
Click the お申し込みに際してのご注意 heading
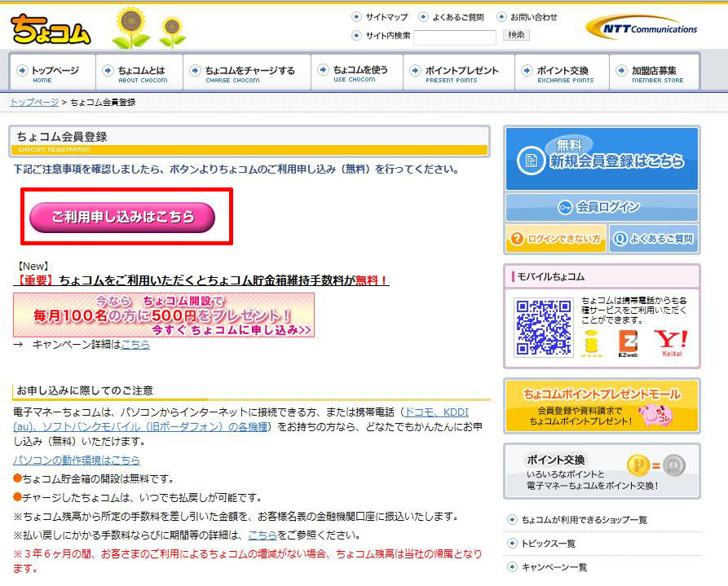pos(85,390)
